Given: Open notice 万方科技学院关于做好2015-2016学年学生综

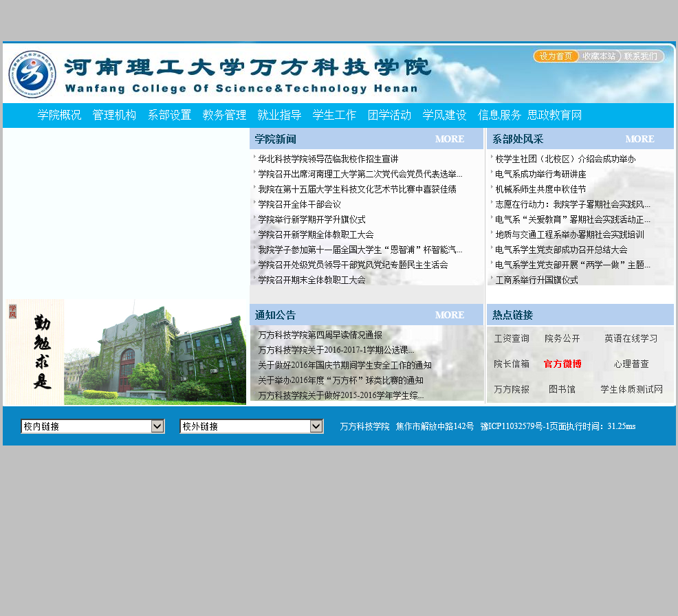Looking at the screenshot, I should click(x=341, y=395).
